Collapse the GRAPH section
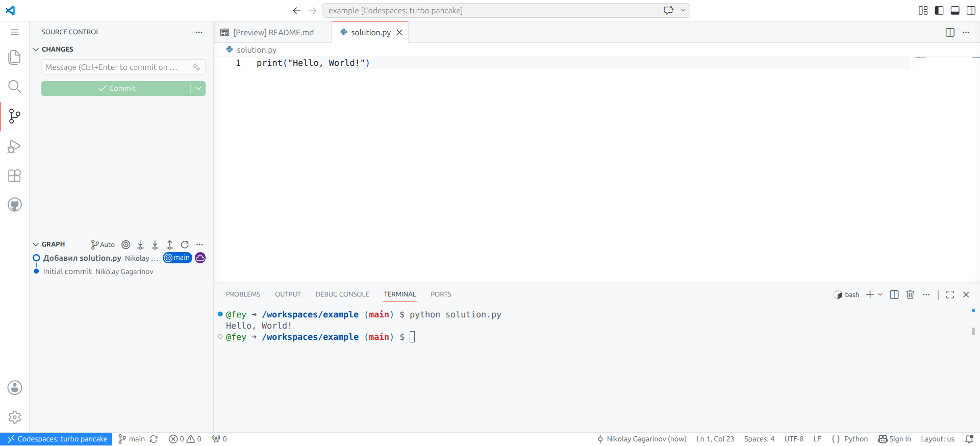 pyautogui.click(x=49, y=244)
